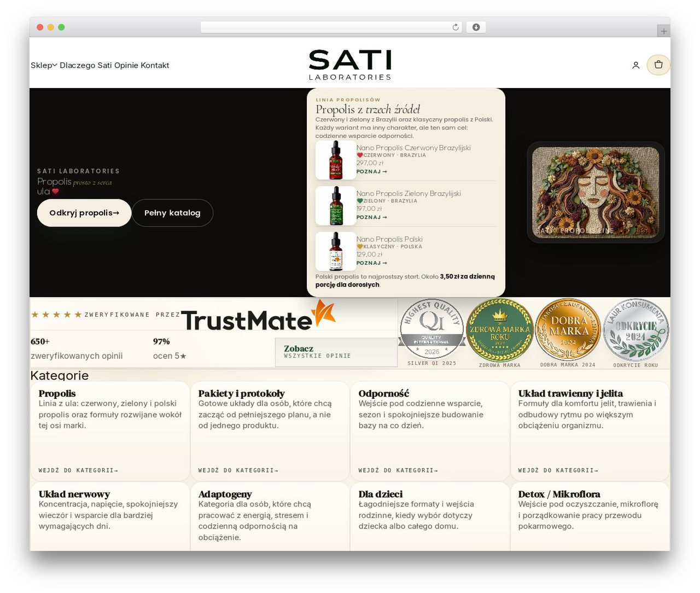The image size is (700, 593).
Task: Open the green Brazilian propolis bottle image
Action: (x=336, y=206)
